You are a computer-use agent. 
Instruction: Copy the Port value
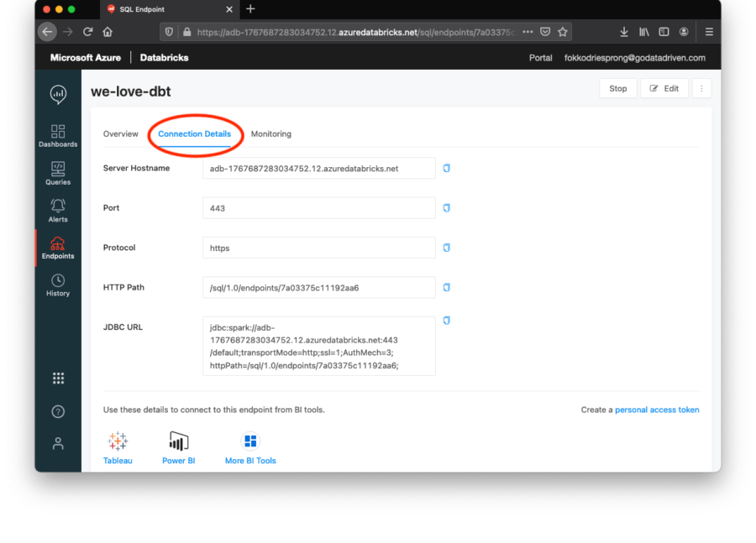pos(447,207)
